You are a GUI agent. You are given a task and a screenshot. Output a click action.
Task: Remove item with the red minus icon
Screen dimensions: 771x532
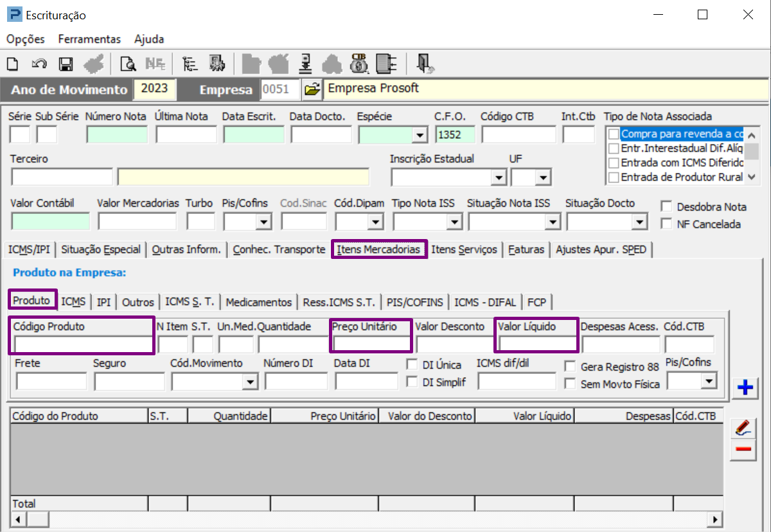click(743, 449)
